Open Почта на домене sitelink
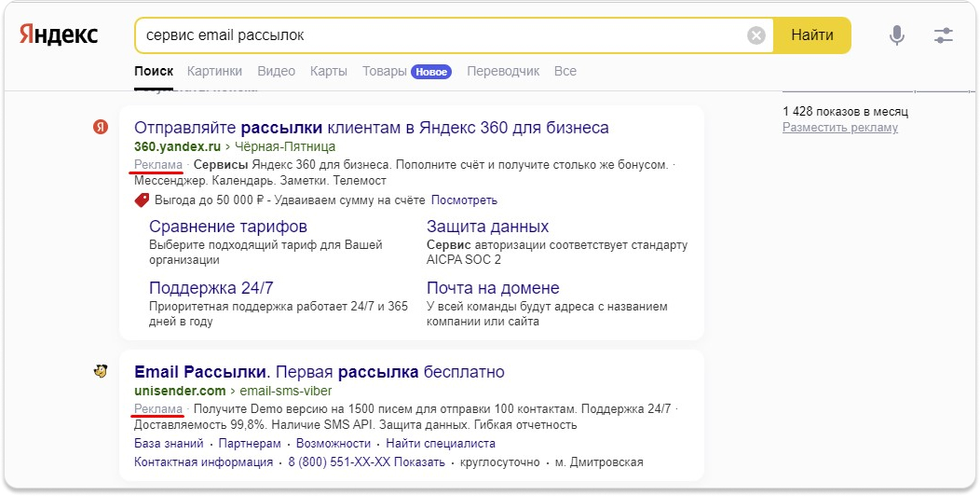This screenshot has height=496, width=980. tap(493, 288)
